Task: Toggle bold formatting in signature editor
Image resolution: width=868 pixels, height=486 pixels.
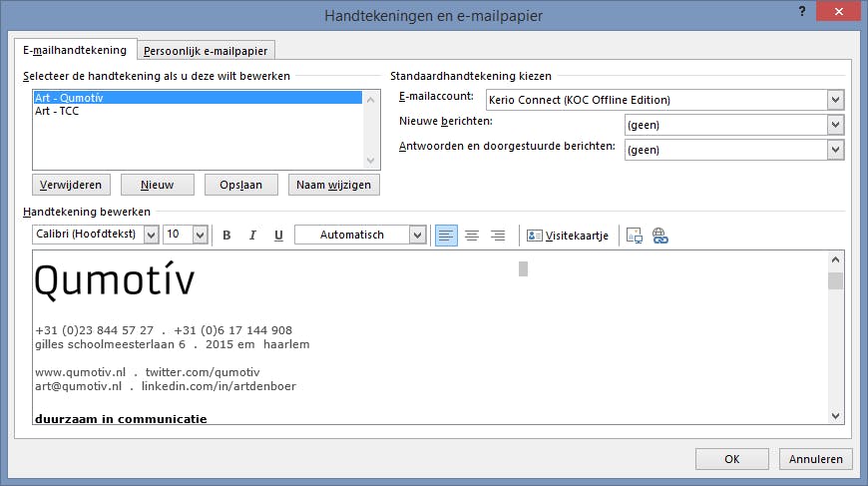Action: tap(226, 236)
